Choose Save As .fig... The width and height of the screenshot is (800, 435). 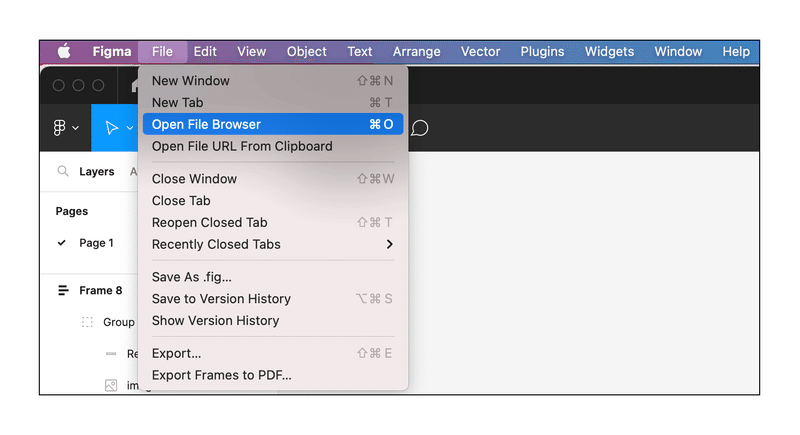(x=273, y=277)
